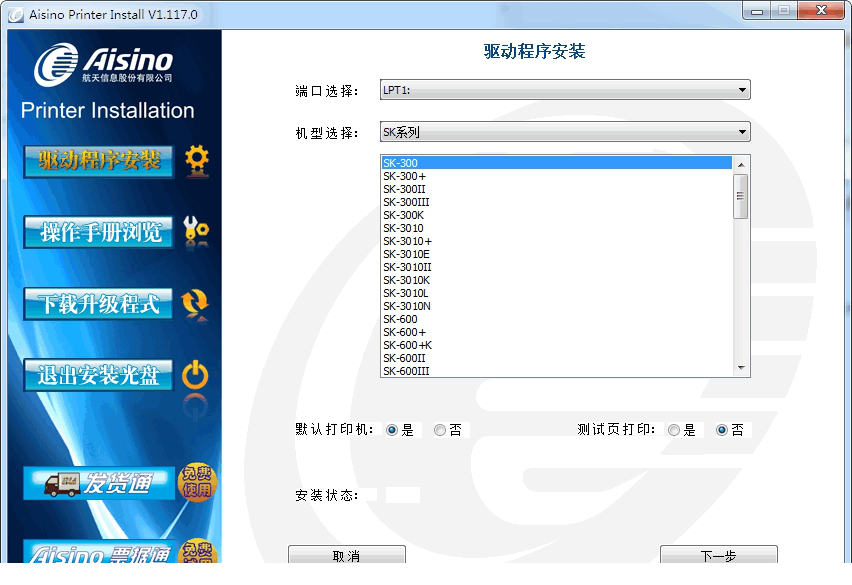The image size is (852, 585).
Task: Click the LPT1 dropdown arrow
Action: coord(743,89)
